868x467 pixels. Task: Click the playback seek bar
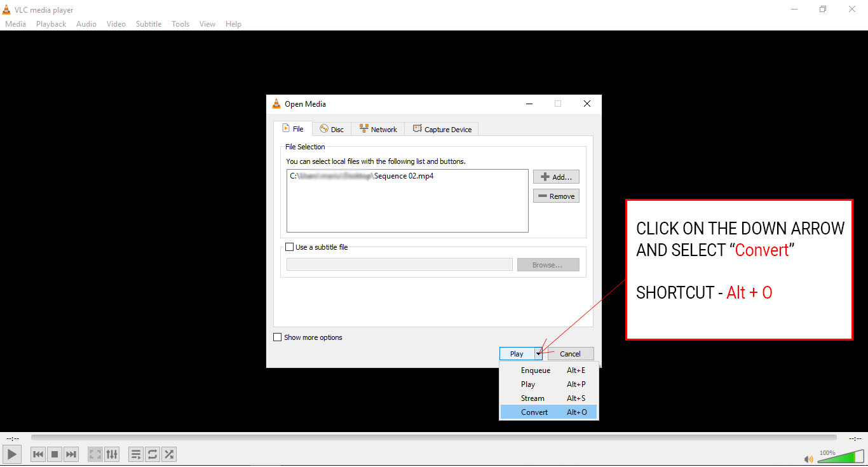pyautogui.click(x=434, y=437)
